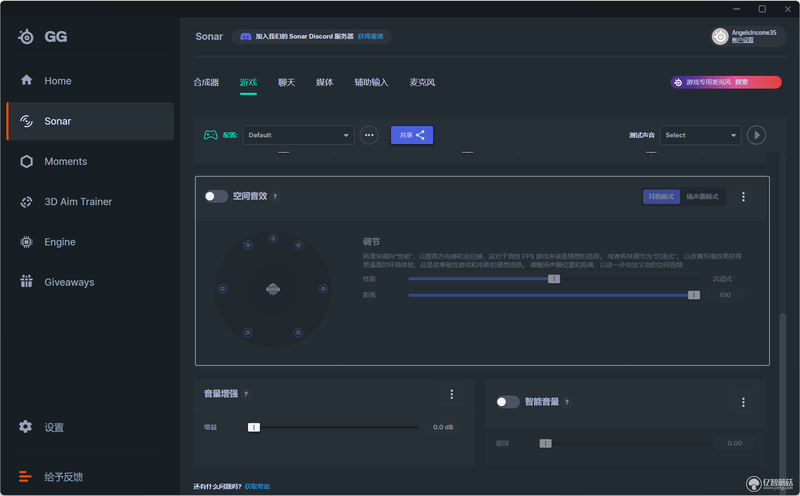Select the bottom-right speaker position

298,333
